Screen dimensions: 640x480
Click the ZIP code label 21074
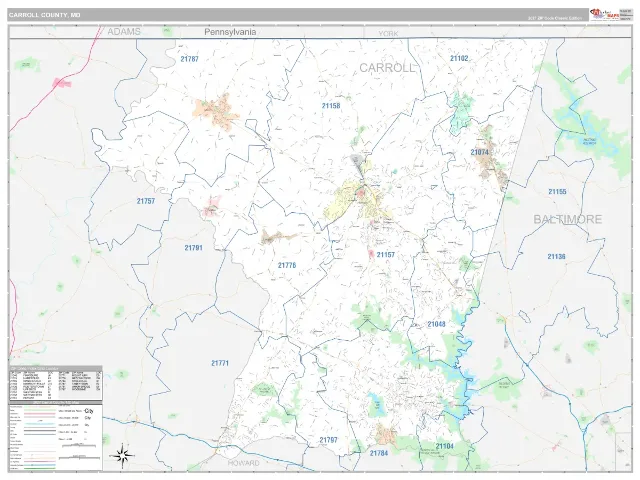coord(479,152)
